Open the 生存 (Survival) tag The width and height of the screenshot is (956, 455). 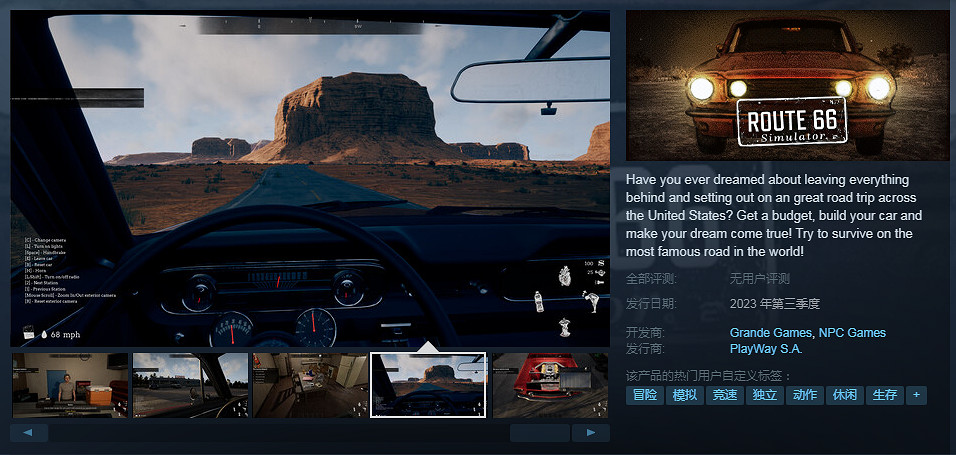coord(884,395)
